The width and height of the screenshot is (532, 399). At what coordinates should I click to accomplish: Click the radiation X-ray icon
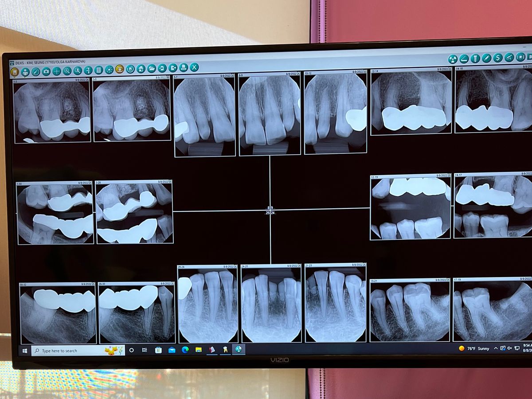(453, 59)
